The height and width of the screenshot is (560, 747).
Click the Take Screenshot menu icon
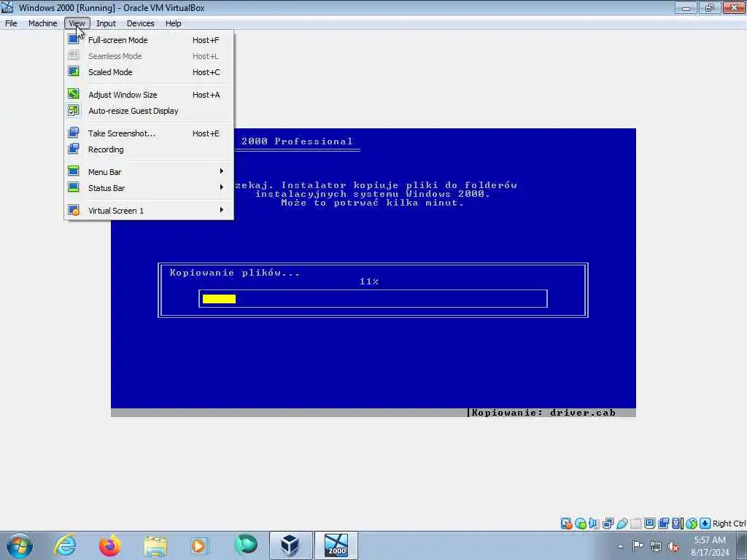[x=74, y=133]
